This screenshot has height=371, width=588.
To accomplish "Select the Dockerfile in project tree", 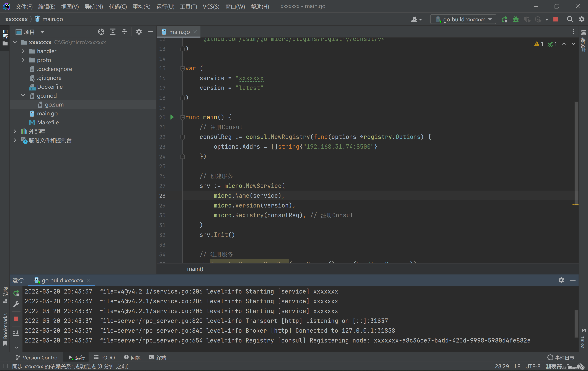I will click(50, 87).
